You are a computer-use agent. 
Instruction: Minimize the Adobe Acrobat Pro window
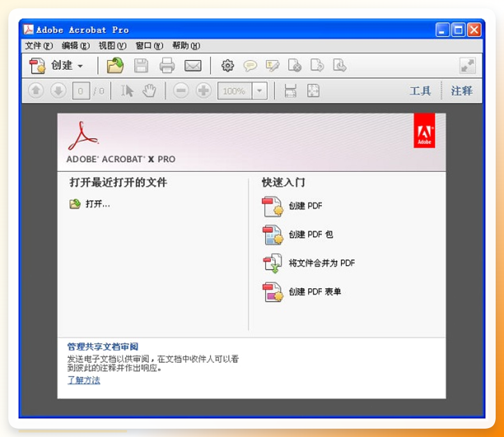(x=443, y=30)
